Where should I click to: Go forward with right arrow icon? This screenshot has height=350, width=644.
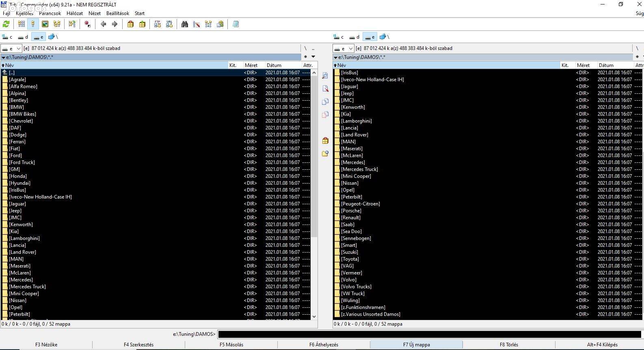pos(115,24)
